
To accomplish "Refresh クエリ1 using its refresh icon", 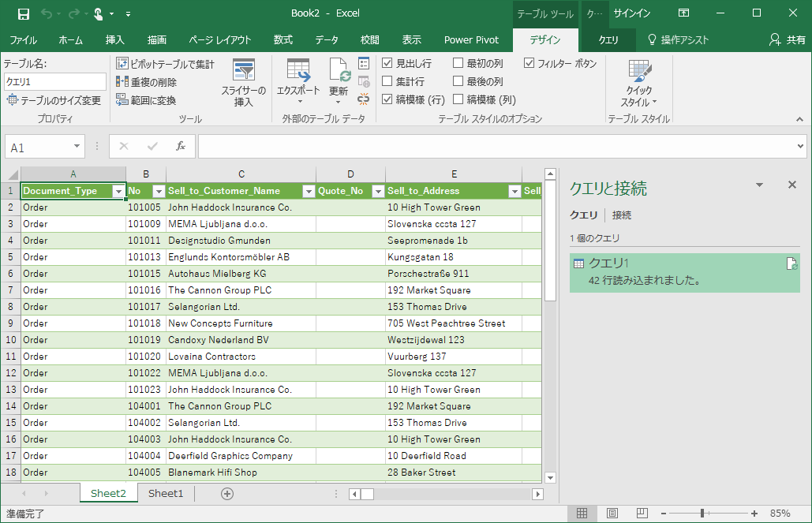I will pyautogui.click(x=791, y=263).
